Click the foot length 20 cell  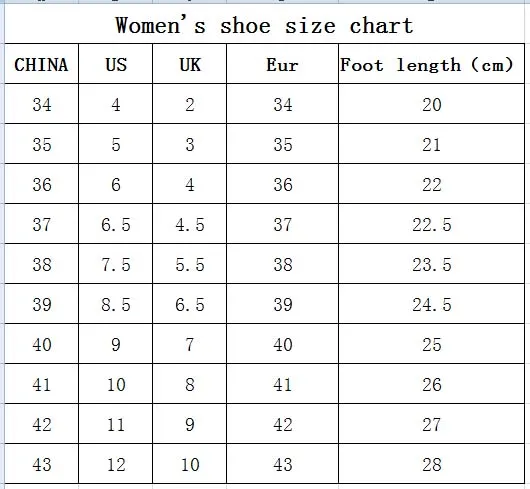pos(432,104)
